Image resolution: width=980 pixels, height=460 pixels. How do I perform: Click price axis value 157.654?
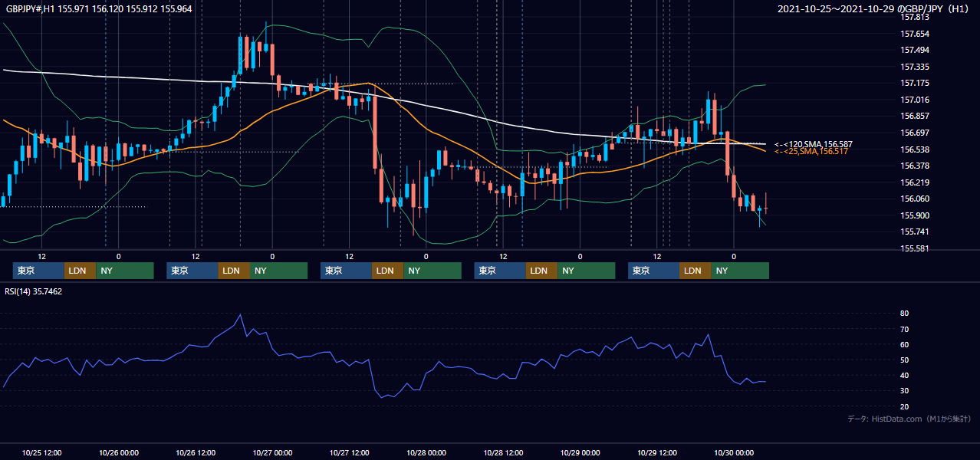(x=915, y=34)
